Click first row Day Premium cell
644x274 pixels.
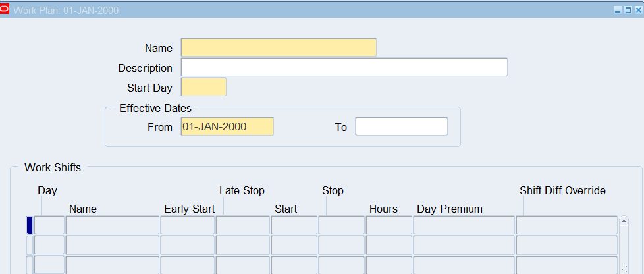(x=464, y=225)
